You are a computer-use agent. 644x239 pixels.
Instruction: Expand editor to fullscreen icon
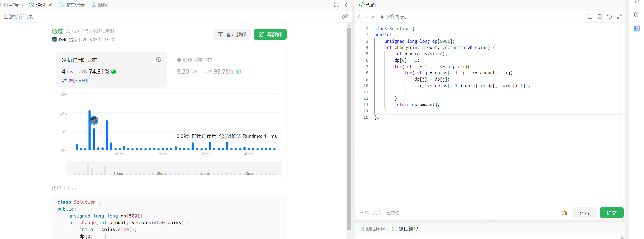tap(619, 17)
